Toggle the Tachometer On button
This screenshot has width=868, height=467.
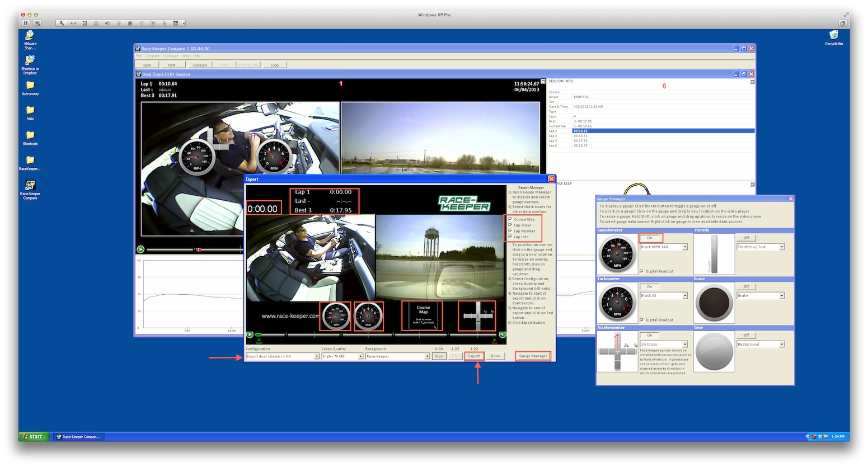[650, 286]
